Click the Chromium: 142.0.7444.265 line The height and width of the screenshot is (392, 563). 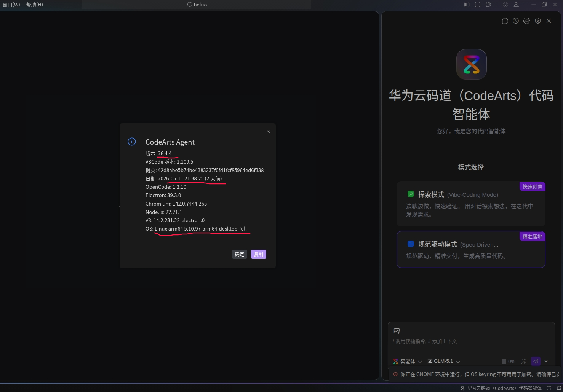pyautogui.click(x=176, y=204)
